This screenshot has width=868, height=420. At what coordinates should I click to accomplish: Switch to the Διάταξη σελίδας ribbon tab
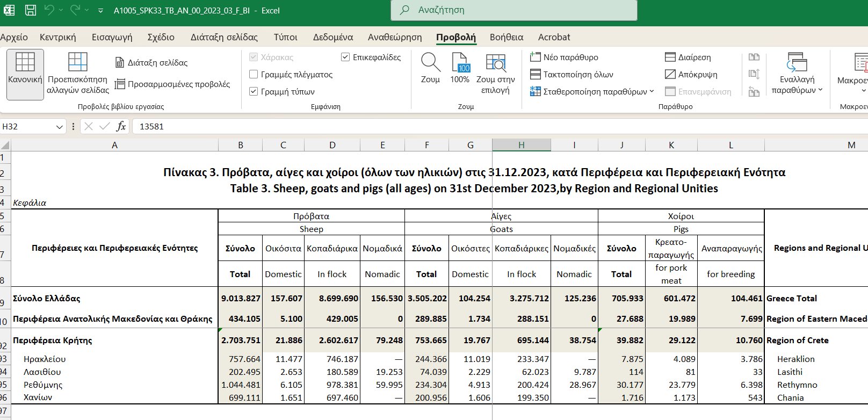pyautogui.click(x=224, y=37)
